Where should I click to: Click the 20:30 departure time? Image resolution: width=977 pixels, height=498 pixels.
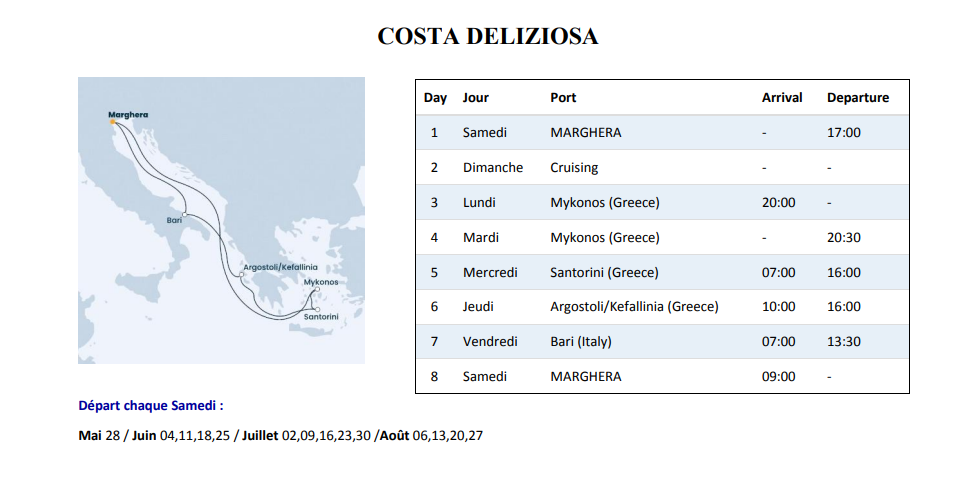(844, 237)
